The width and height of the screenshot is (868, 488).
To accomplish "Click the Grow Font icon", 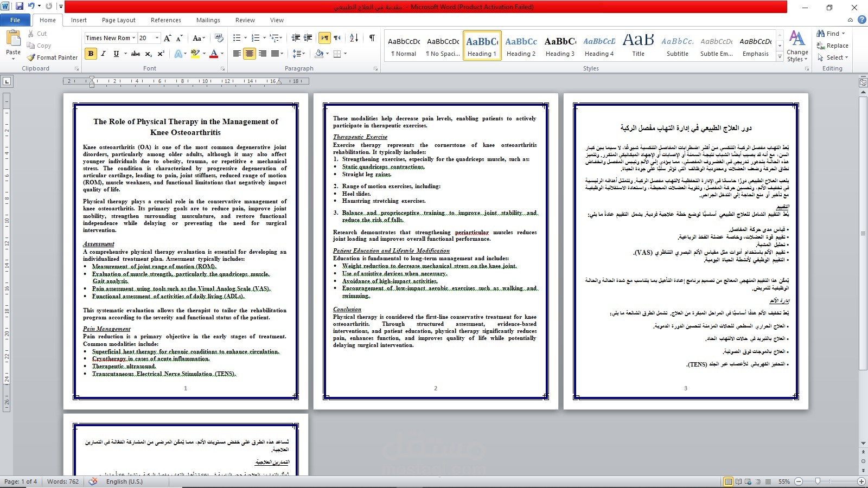I will pyautogui.click(x=167, y=38).
